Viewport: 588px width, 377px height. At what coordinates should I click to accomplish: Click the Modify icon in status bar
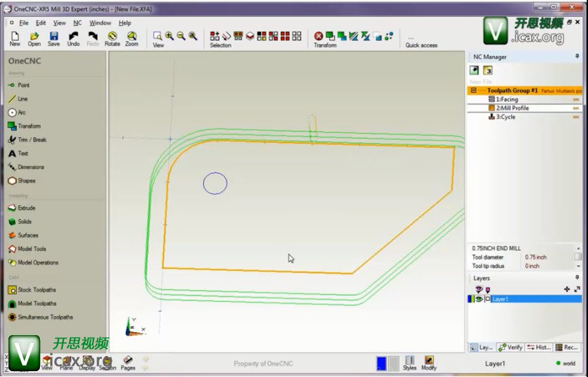pyautogui.click(x=429, y=363)
